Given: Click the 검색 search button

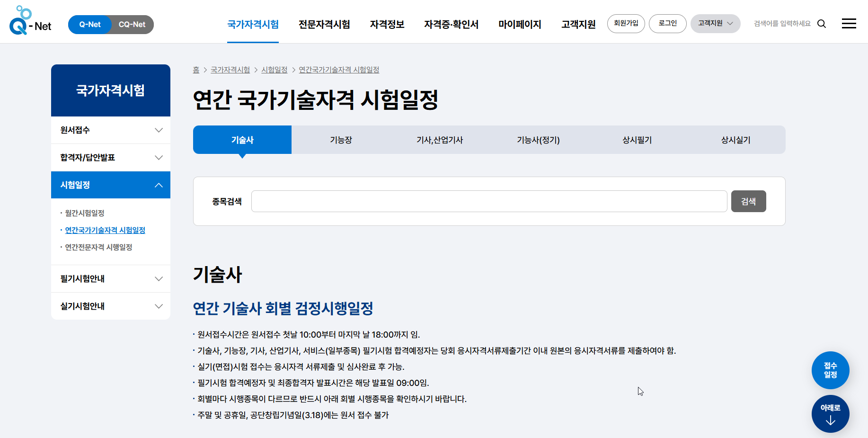Looking at the screenshot, I should pyautogui.click(x=748, y=201).
